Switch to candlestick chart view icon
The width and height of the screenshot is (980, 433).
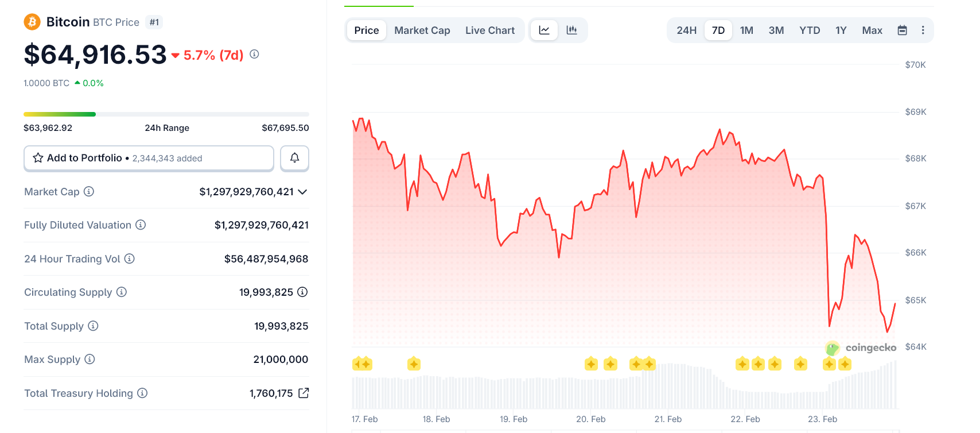(x=571, y=30)
